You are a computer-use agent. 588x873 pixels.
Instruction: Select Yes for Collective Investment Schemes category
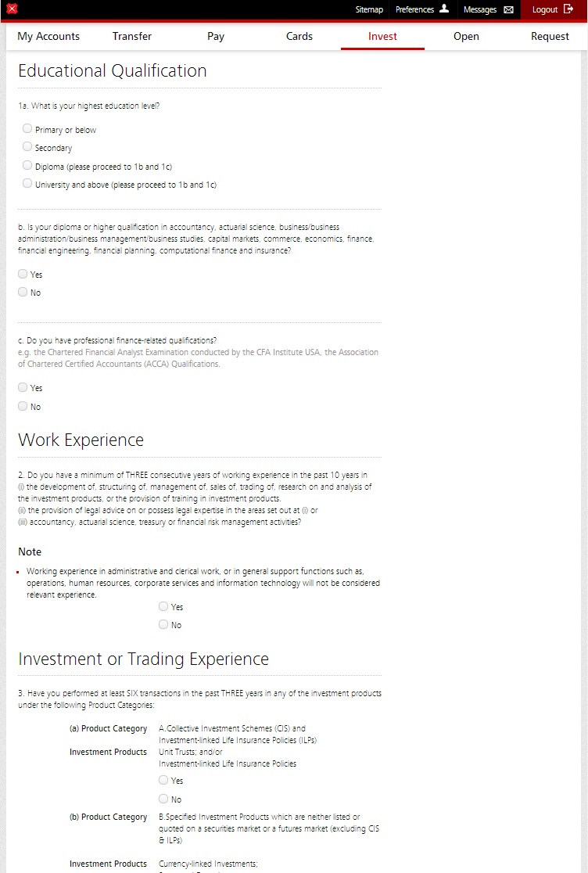click(163, 780)
